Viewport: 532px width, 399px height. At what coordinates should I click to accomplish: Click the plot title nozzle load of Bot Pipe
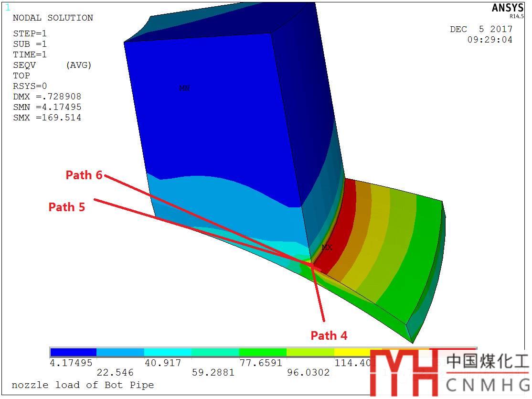coord(83,385)
